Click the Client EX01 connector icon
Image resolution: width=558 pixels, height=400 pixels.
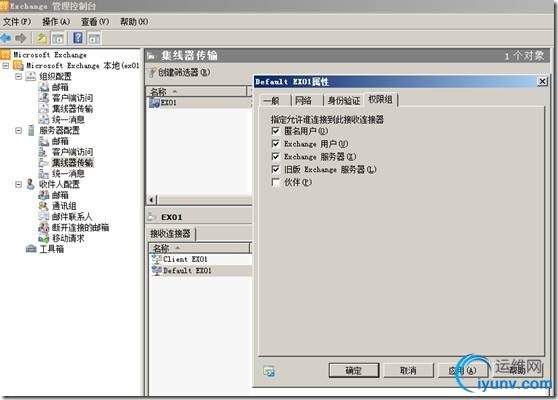point(157,259)
